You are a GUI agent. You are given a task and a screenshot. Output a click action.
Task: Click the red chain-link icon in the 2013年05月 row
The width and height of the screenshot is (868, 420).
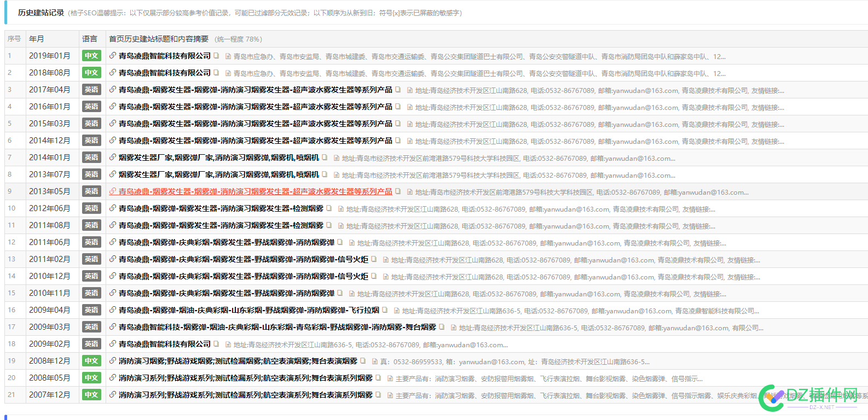coord(112,191)
